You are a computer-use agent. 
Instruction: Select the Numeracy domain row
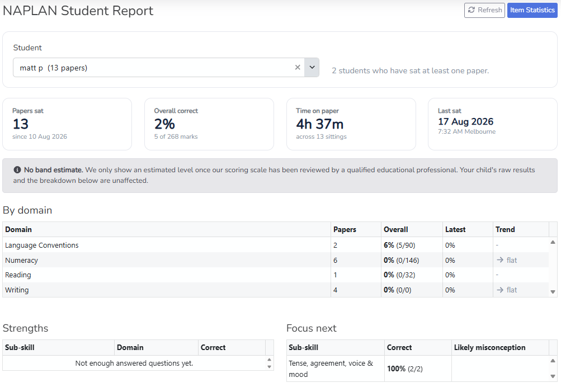tap(276, 260)
